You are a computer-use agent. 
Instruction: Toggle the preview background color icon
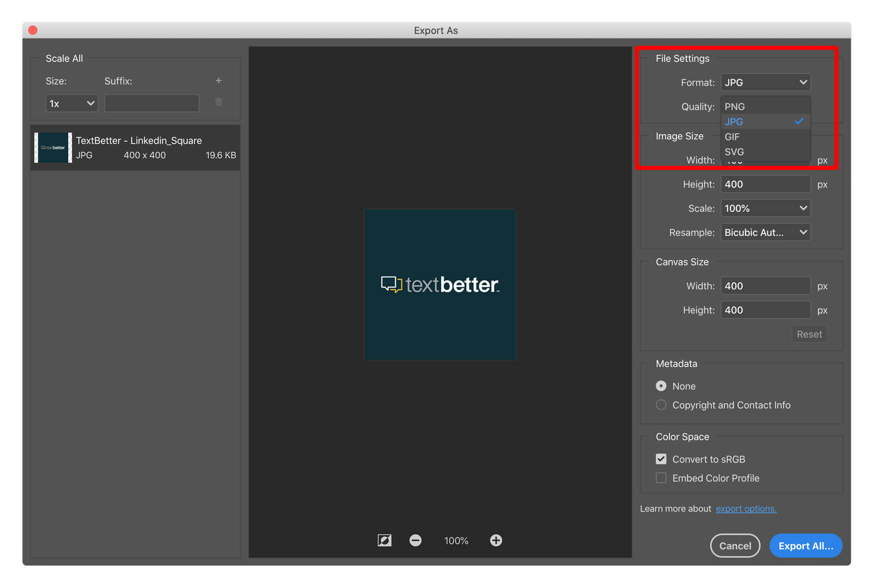pos(384,540)
